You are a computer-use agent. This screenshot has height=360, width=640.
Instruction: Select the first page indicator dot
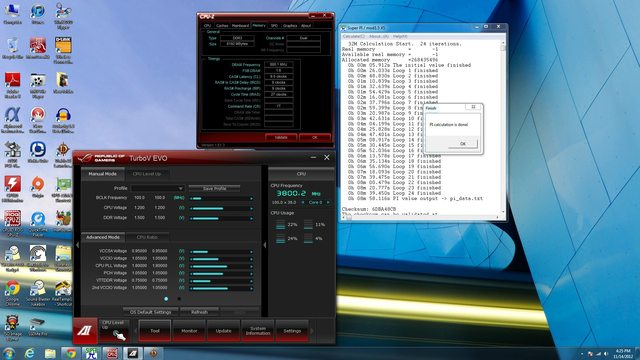pyautogui.click(x=166, y=299)
